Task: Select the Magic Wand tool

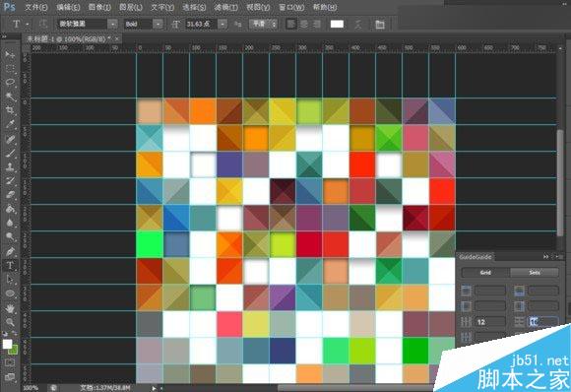Action: click(10, 97)
